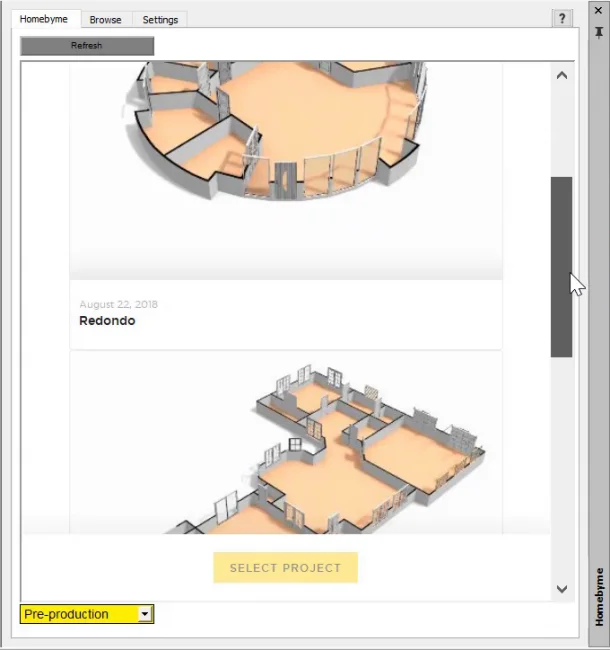Click the vertical Homebyme side tab
The width and height of the screenshot is (610, 650).
(598, 597)
